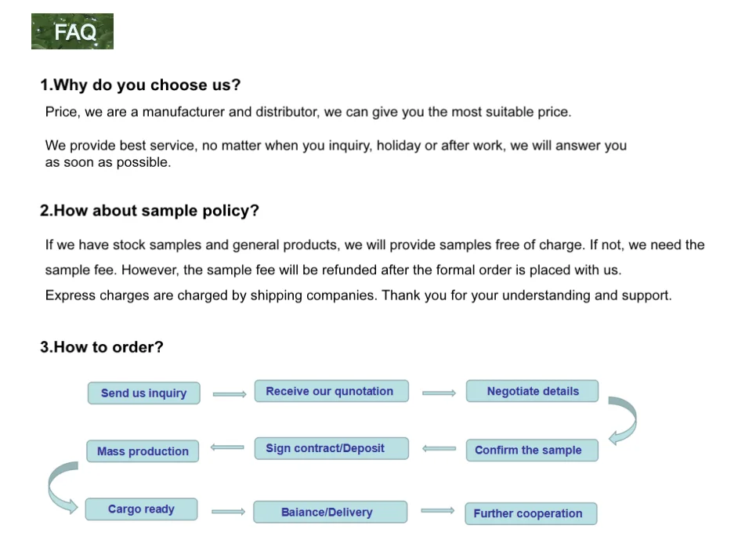The height and width of the screenshot is (554, 756).
Task: Click the arrow pointing to Further cooperation
Action: point(437,511)
